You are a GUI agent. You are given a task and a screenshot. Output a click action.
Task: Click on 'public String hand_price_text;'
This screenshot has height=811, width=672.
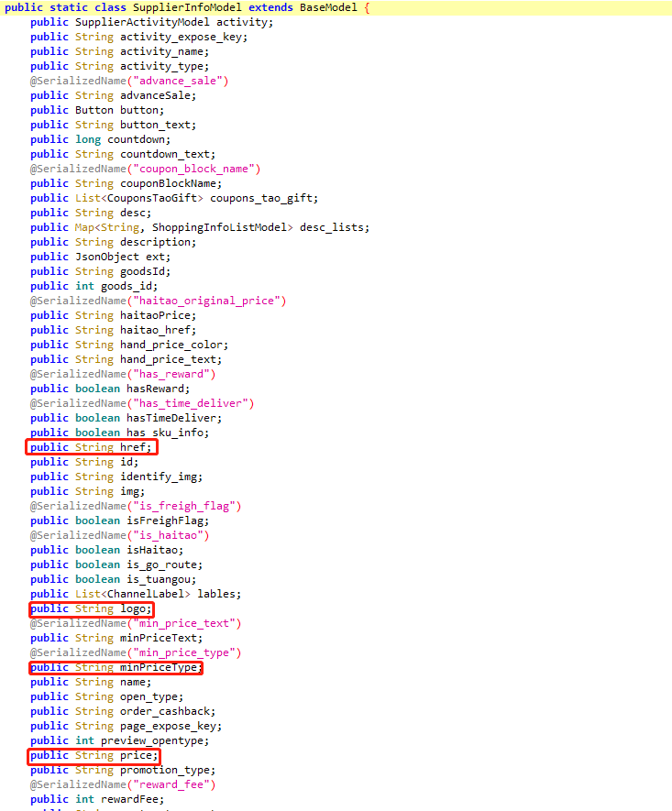tap(126, 359)
